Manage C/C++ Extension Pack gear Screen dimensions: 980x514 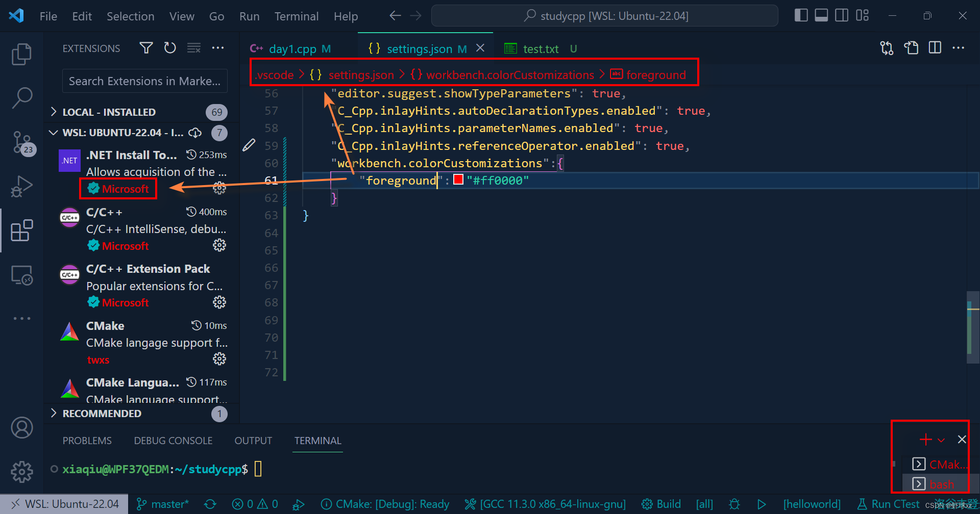pos(219,302)
